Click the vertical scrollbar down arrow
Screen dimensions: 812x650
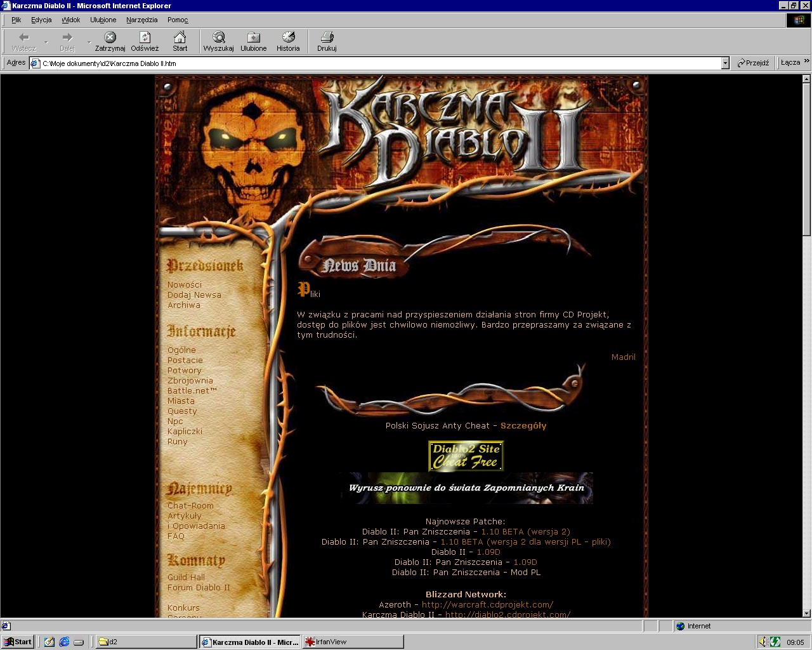coord(806,613)
